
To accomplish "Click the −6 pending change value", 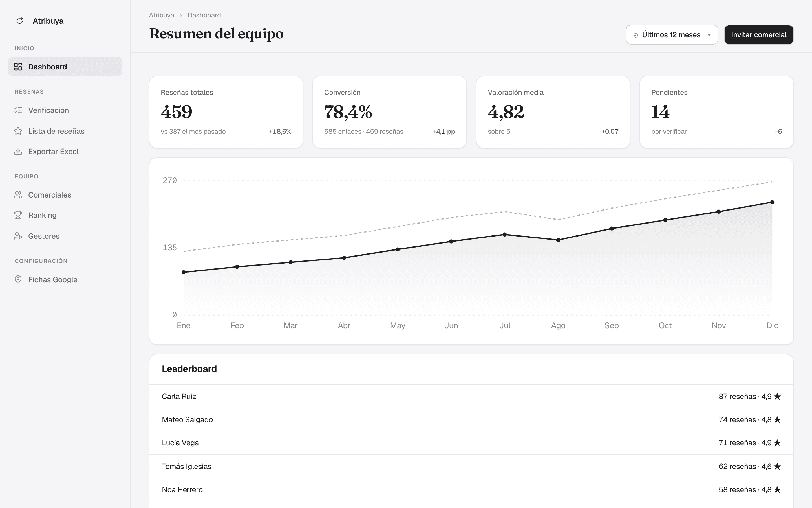I will point(778,131).
